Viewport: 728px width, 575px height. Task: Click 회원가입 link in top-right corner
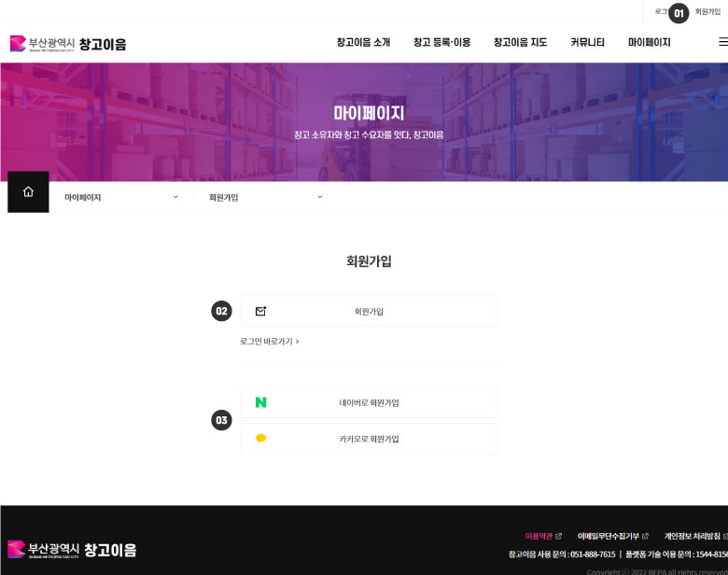point(707,11)
